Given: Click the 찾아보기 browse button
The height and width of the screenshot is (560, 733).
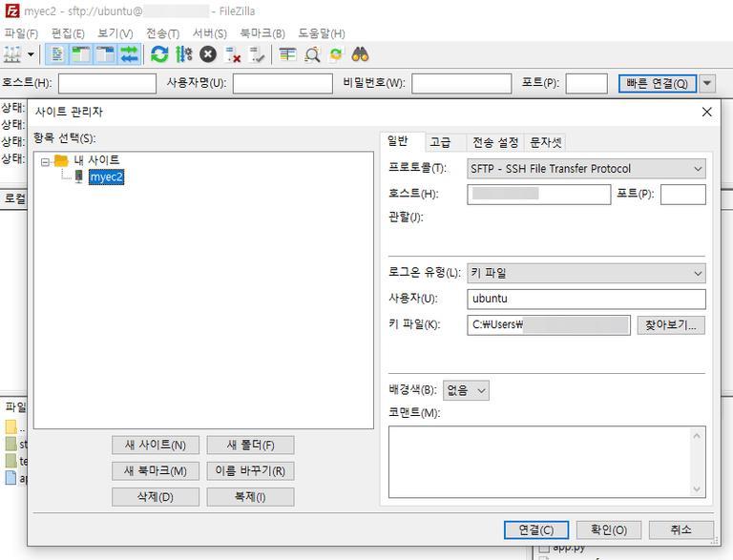Looking at the screenshot, I should pyautogui.click(x=671, y=325).
